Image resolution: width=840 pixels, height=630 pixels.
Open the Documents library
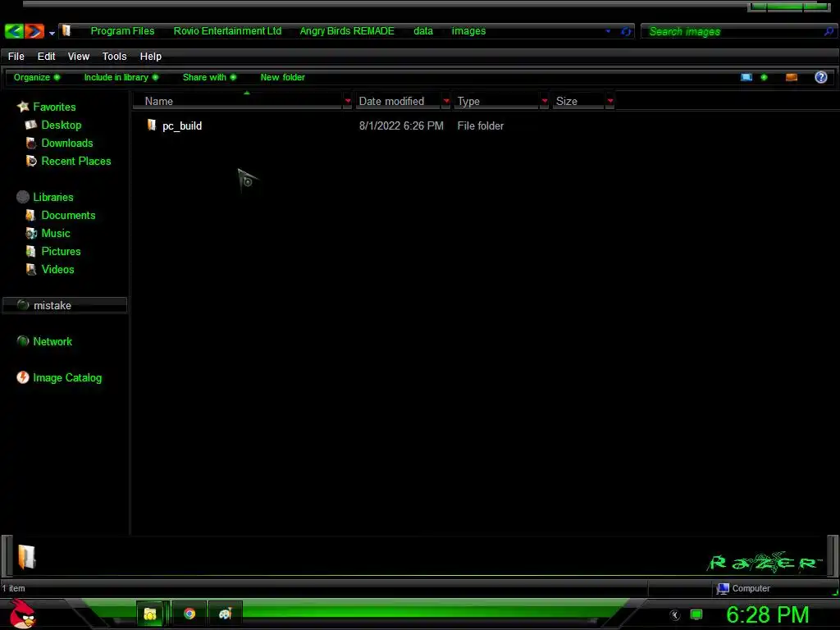68,216
